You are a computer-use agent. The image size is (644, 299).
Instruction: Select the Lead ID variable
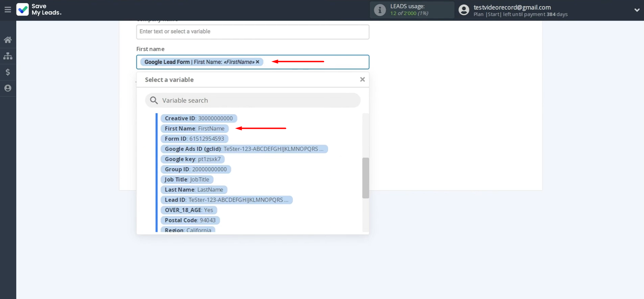226,200
